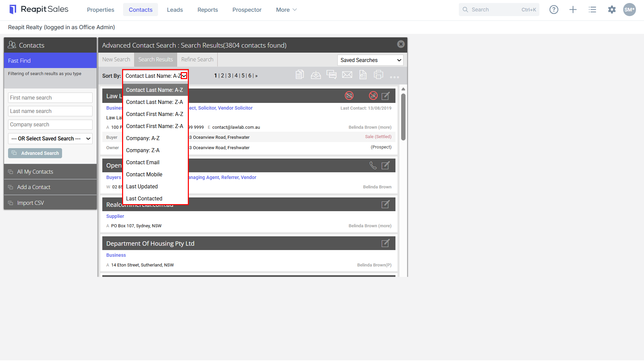Open the Saved Searches dropdown

point(370,60)
